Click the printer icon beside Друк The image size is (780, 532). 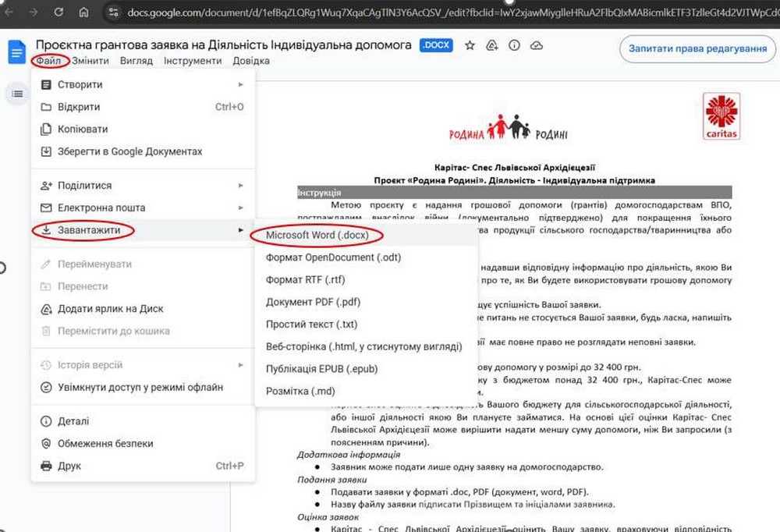coord(46,466)
